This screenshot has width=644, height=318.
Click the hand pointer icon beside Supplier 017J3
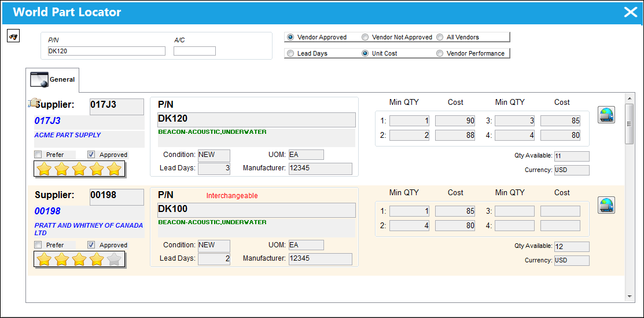[35, 103]
